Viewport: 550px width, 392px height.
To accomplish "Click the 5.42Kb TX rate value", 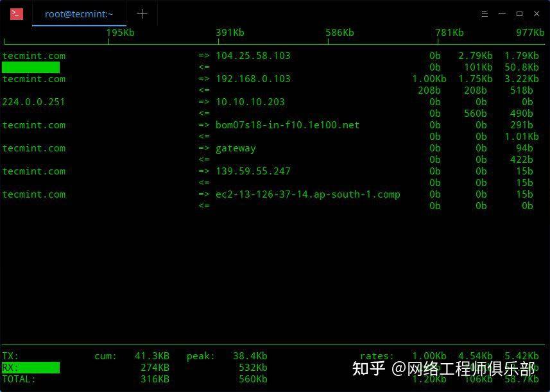I will (522, 356).
